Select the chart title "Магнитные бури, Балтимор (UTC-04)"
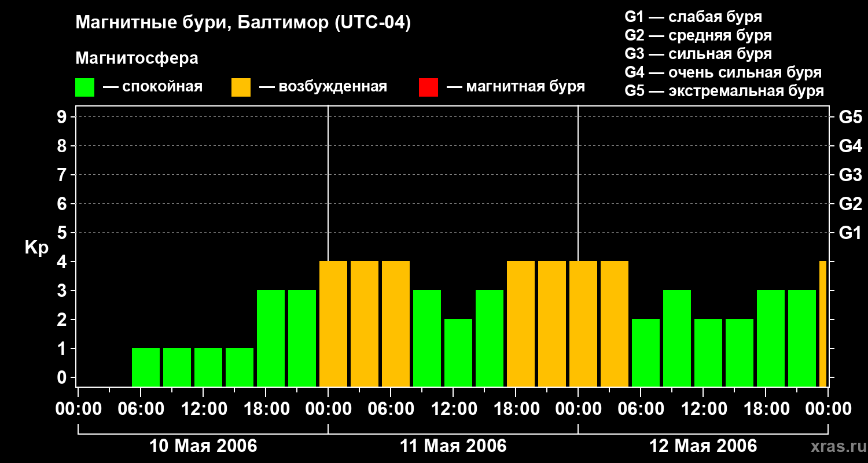This screenshot has width=868, height=463. point(243,24)
